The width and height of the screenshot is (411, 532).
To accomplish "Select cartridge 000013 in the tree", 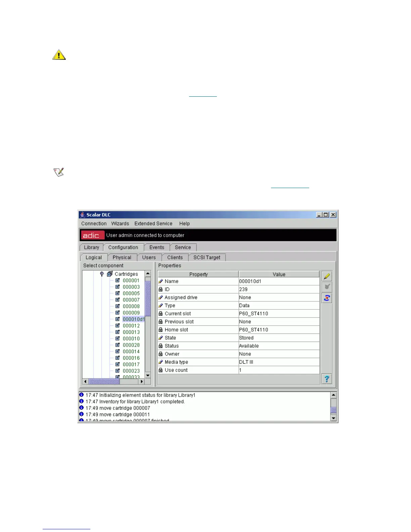I will (x=131, y=332).
